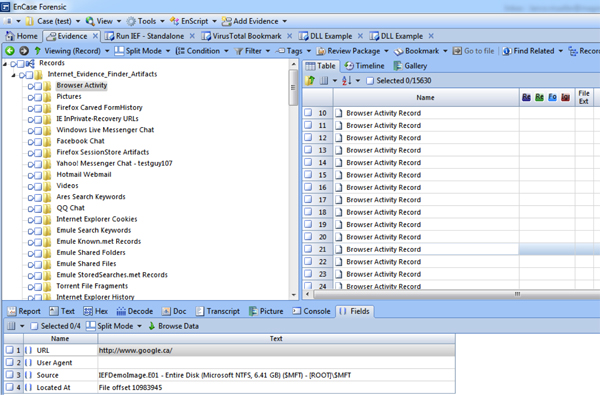Image resolution: width=600 pixels, height=395 pixels.
Task: Click the Tags icon
Action: 280,51
